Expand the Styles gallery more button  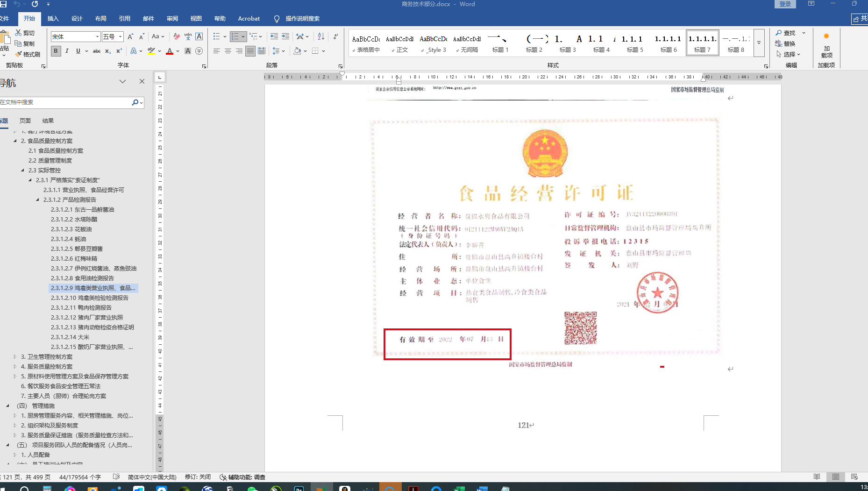coord(759,43)
